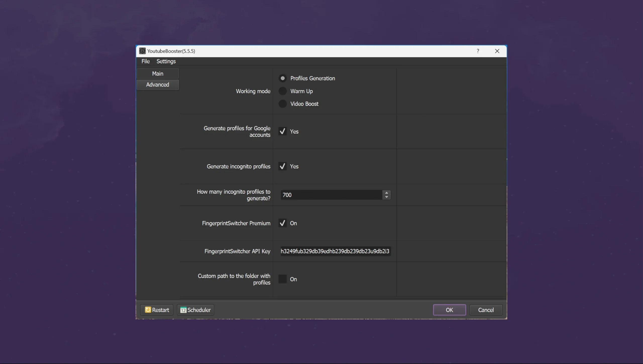Switch to the Main tab
Screen dimensions: 643x364
(x=158, y=74)
